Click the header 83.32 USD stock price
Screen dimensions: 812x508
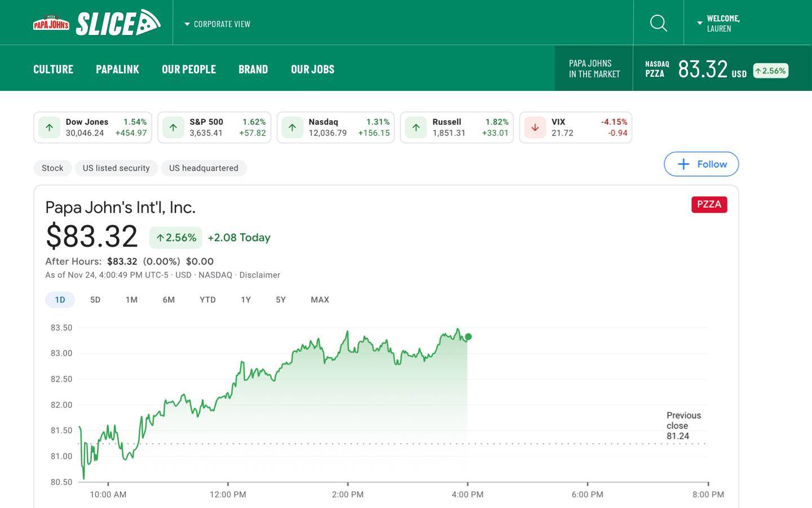pos(712,69)
